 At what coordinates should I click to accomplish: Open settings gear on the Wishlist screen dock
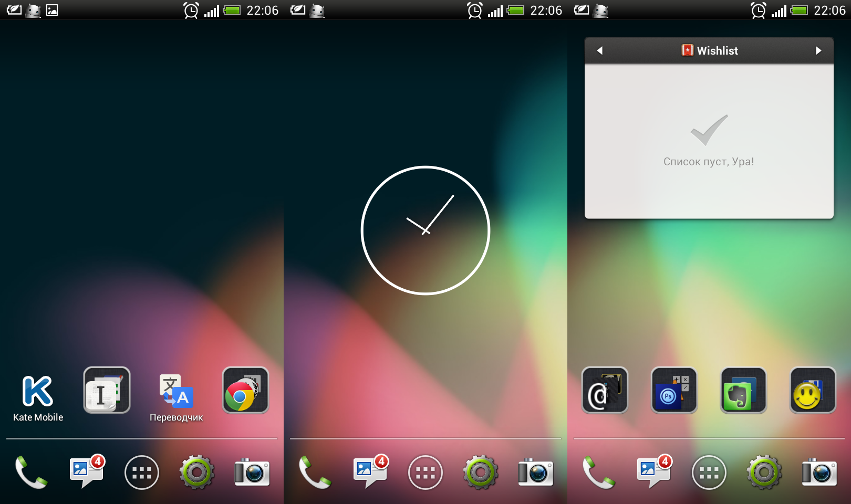click(x=764, y=472)
